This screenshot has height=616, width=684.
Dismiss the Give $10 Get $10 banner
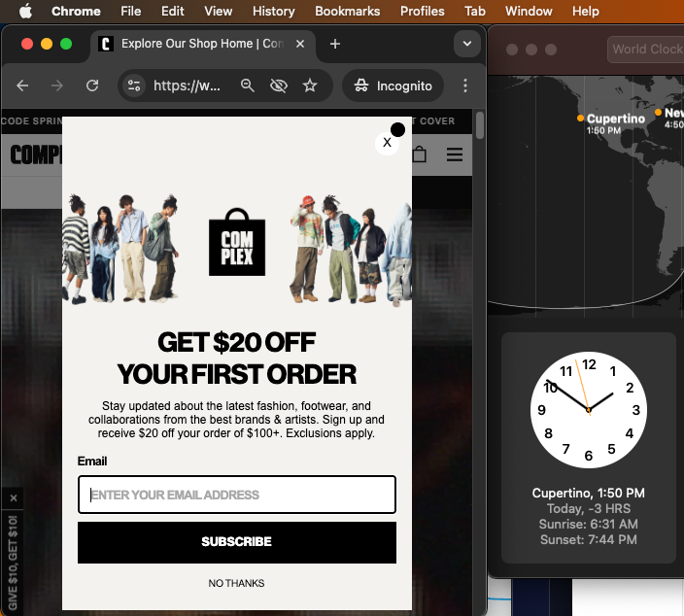point(14,497)
